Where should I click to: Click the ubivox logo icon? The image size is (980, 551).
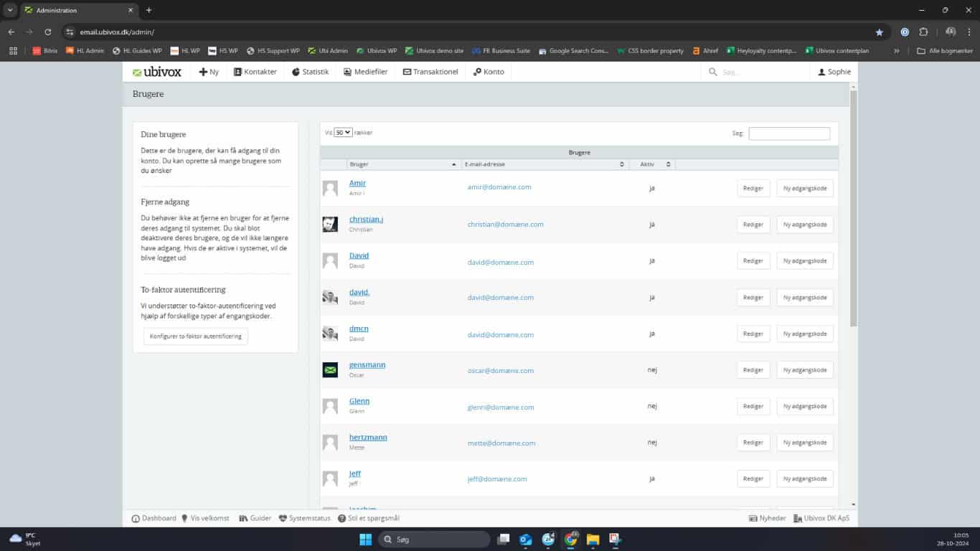(137, 72)
